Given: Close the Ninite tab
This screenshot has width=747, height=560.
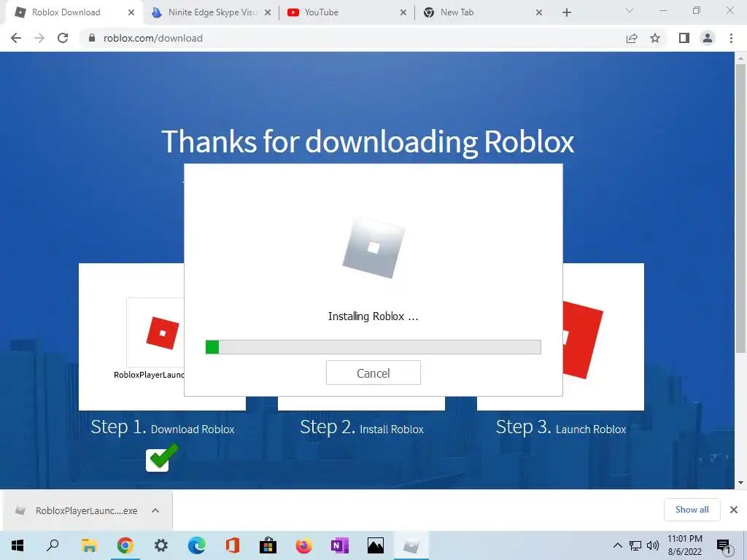Looking at the screenshot, I should [x=268, y=13].
